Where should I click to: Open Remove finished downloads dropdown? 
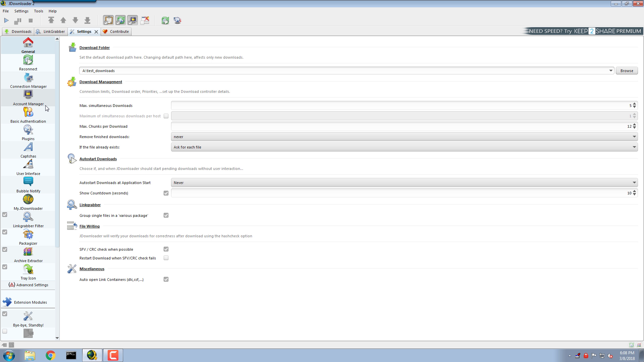pos(404,137)
